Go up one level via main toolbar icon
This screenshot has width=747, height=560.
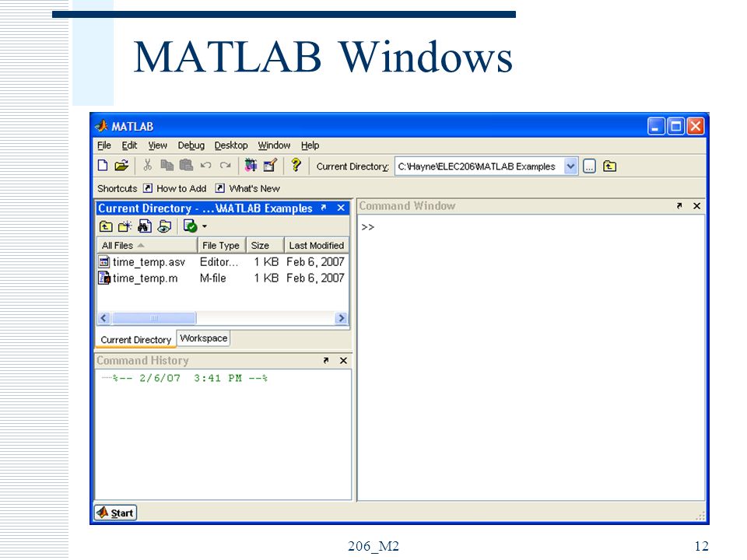click(610, 166)
